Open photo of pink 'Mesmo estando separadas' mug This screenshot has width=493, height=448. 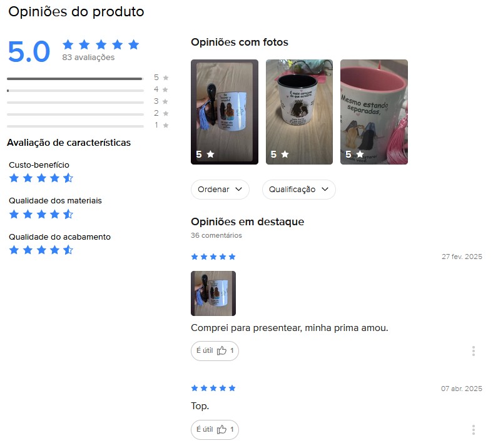click(x=374, y=112)
